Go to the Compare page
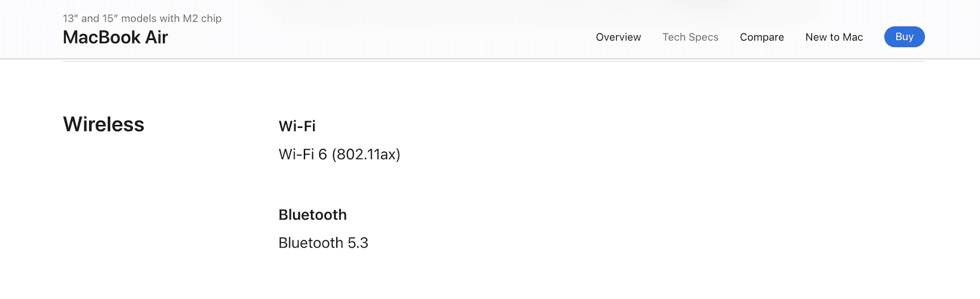 (x=762, y=37)
